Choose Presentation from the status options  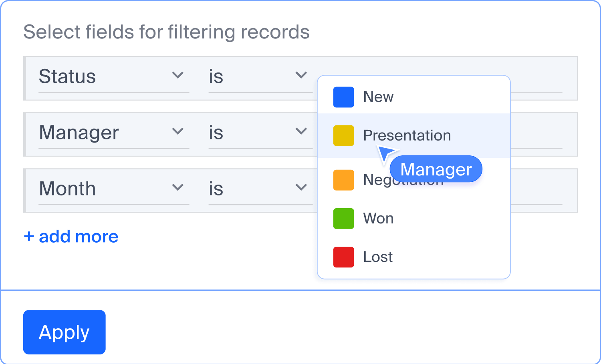click(407, 135)
